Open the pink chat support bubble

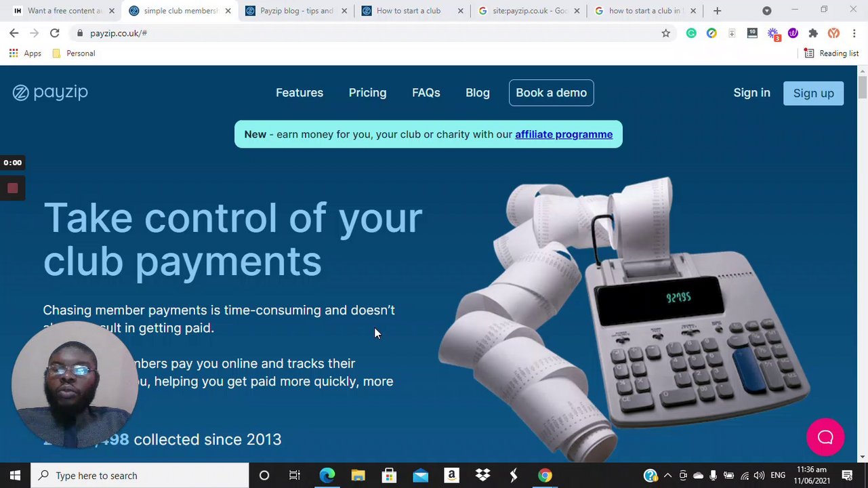(x=825, y=437)
